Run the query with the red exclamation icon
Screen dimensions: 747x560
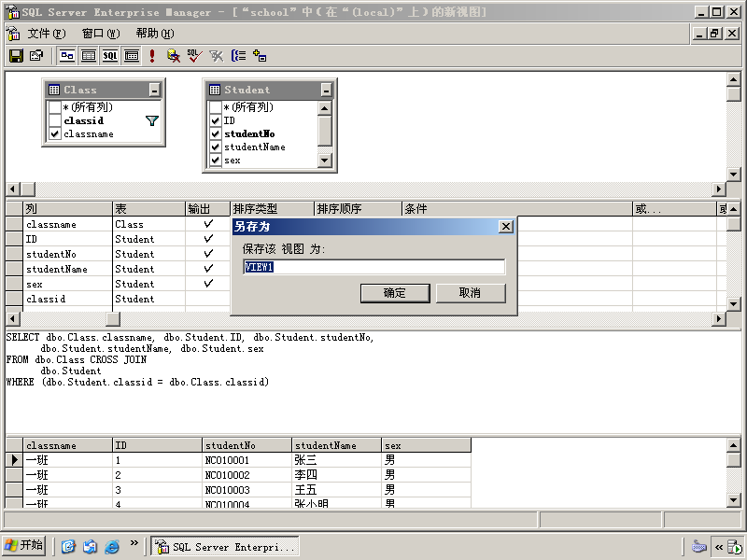point(152,56)
